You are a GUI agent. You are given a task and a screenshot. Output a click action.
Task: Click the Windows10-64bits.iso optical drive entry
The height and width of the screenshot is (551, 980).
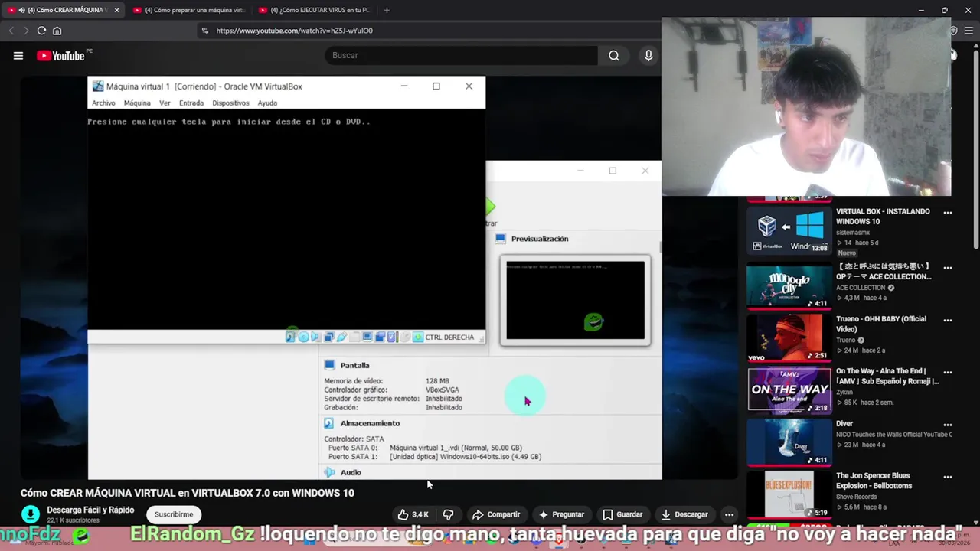(x=465, y=457)
